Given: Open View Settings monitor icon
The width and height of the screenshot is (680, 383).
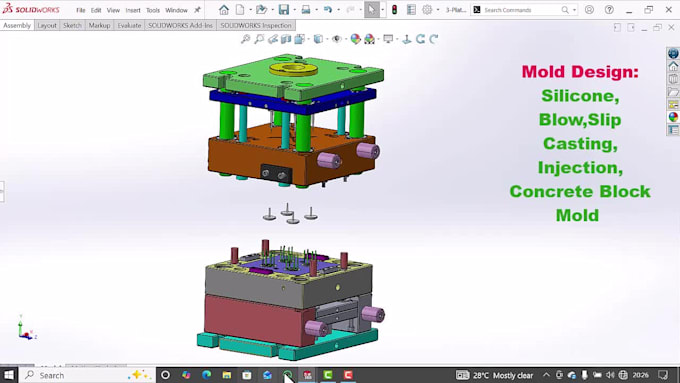Looking at the screenshot, I should point(388,39).
